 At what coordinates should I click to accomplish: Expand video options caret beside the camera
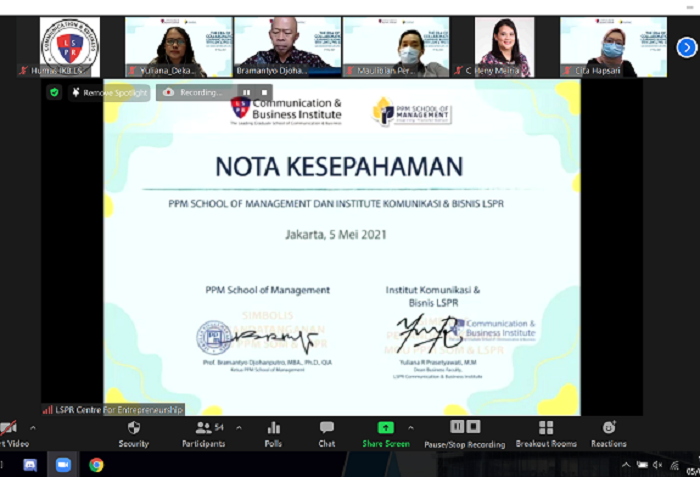pyautogui.click(x=32, y=428)
